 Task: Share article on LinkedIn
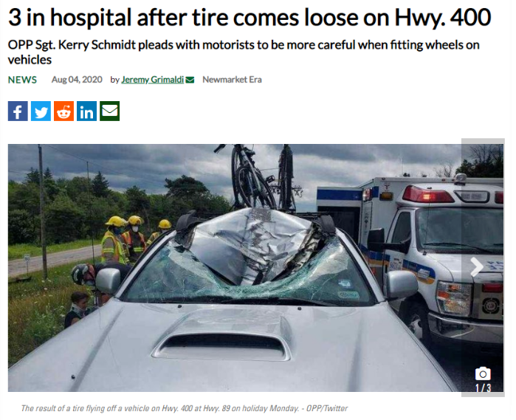[x=87, y=112]
